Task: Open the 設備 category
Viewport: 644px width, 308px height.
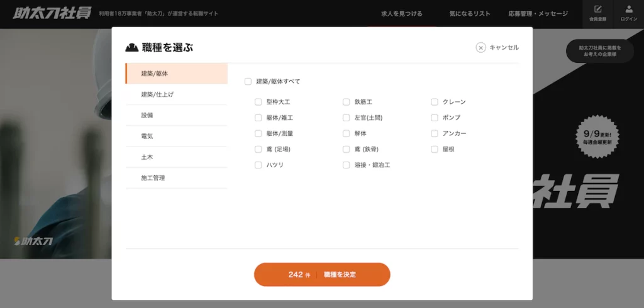Action: [x=176, y=116]
